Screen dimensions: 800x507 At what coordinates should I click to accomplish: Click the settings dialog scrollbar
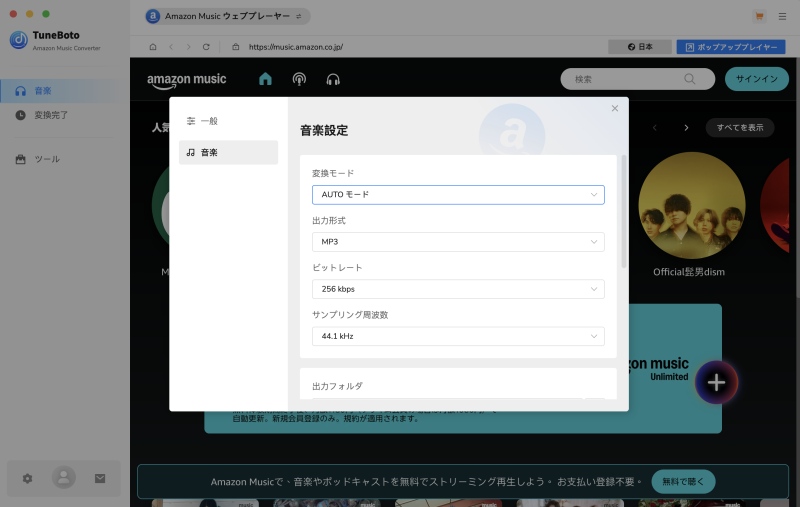click(623, 212)
